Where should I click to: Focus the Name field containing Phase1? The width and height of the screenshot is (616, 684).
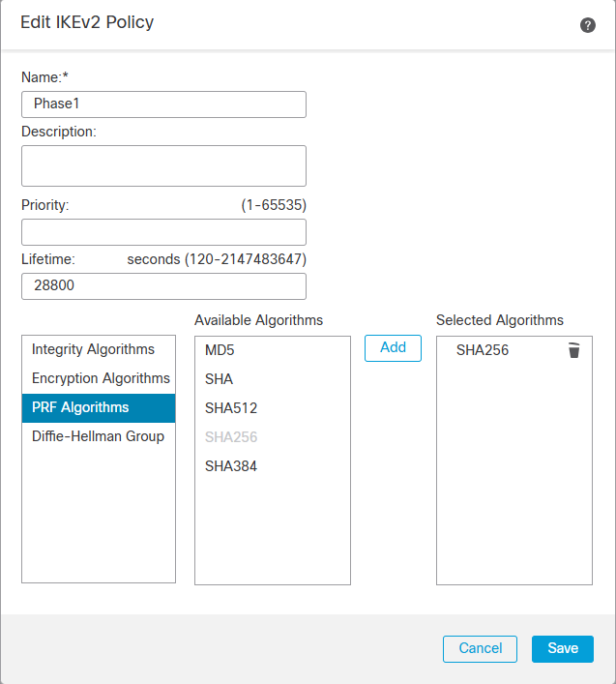(x=163, y=104)
